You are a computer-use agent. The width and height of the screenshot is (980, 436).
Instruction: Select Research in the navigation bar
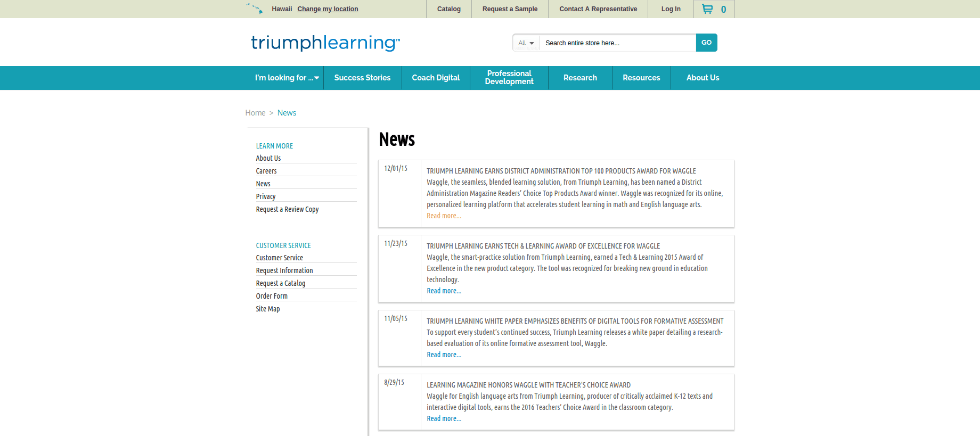580,78
